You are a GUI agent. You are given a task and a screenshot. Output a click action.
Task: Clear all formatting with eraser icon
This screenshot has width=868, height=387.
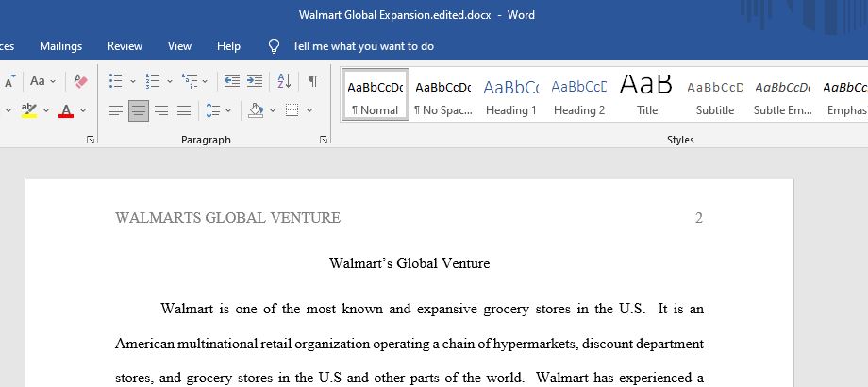tap(81, 81)
